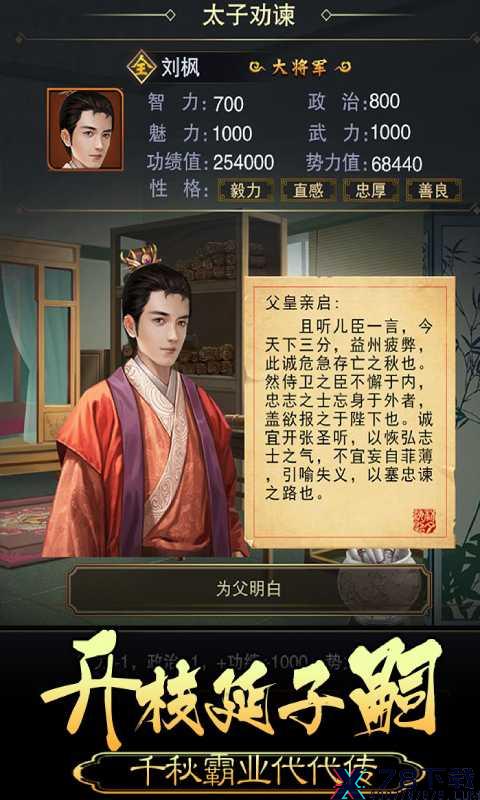Choose the 忠厚 personality tag

[371, 190]
